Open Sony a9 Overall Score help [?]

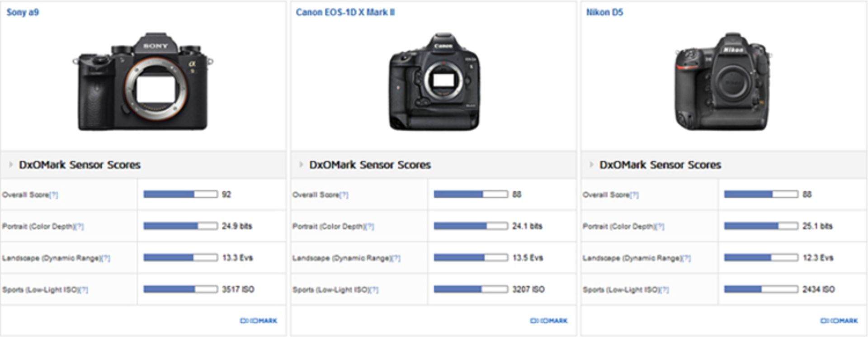[54, 195]
